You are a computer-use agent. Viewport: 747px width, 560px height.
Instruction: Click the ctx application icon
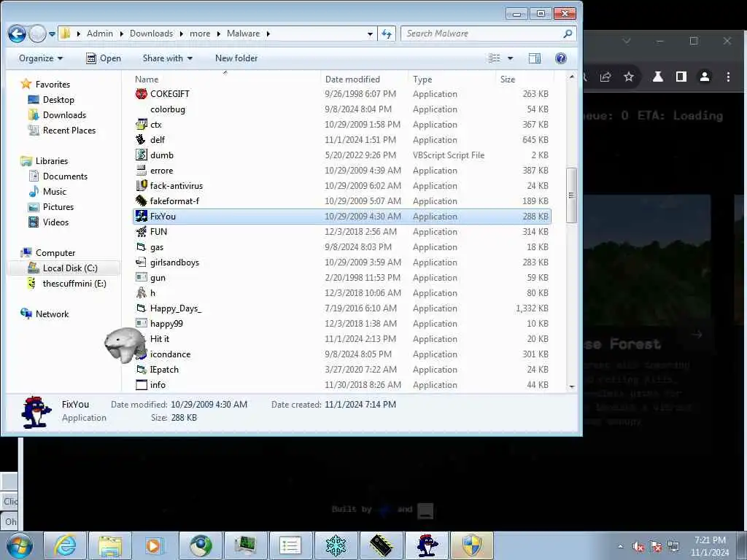141,124
